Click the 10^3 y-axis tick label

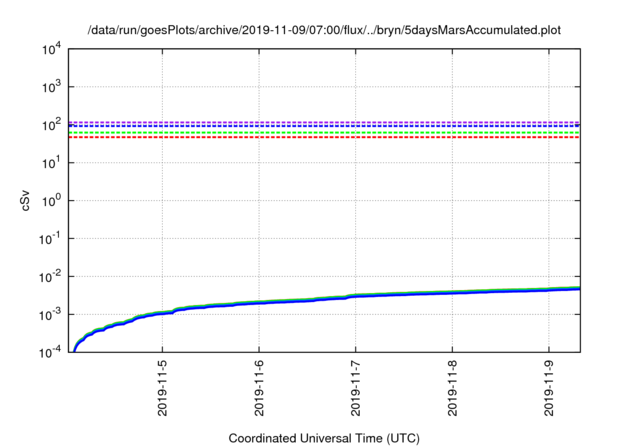click(52, 87)
